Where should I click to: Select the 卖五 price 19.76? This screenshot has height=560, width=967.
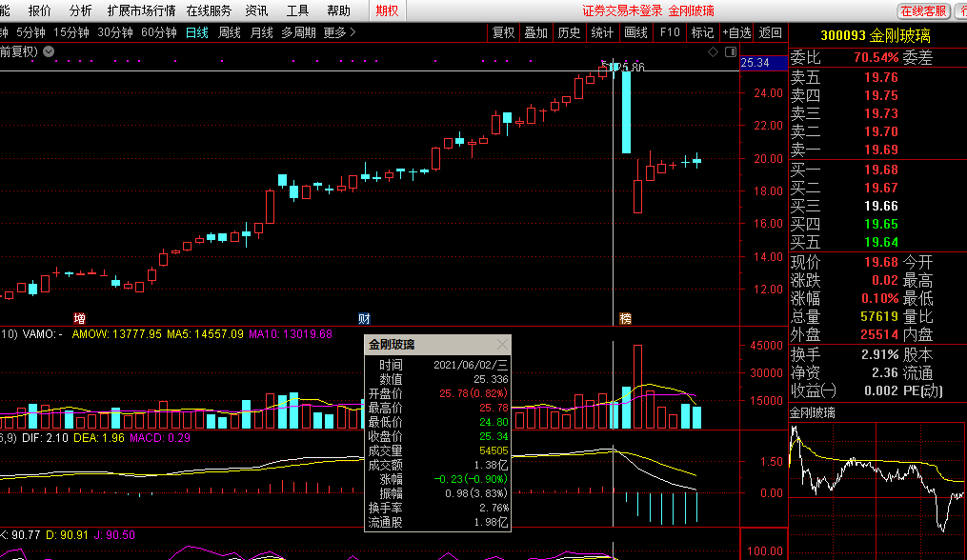point(880,78)
